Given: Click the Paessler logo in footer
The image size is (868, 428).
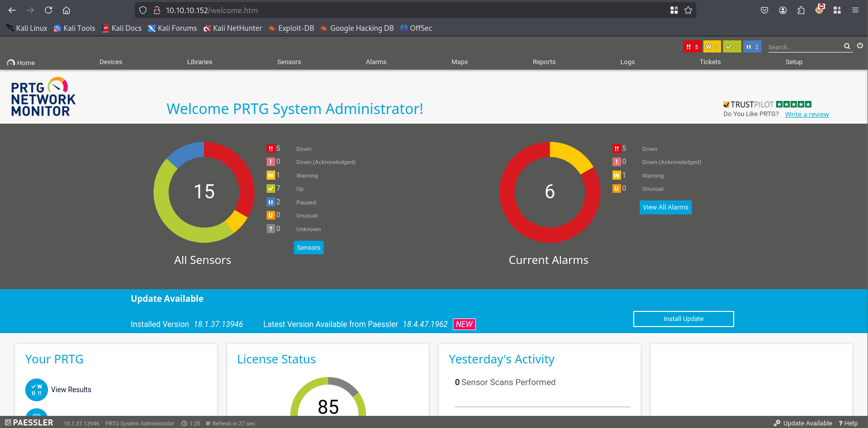Looking at the screenshot, I should (29, 422).
